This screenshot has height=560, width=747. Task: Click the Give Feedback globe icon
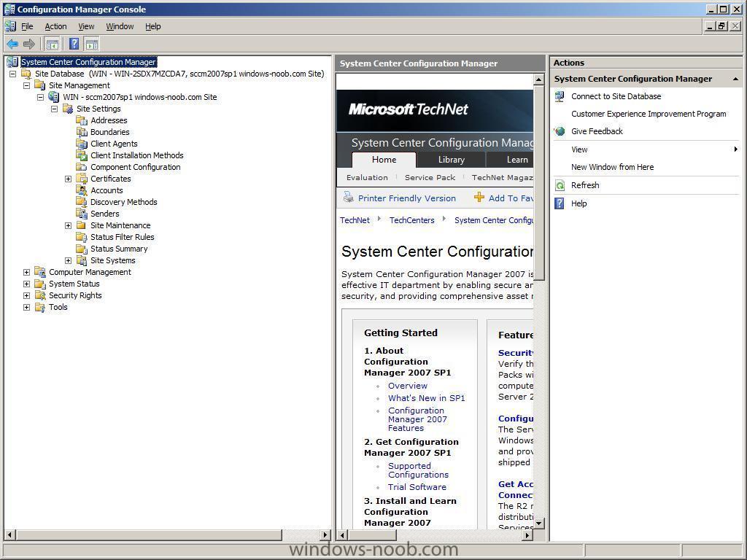[x=560, y=131]
